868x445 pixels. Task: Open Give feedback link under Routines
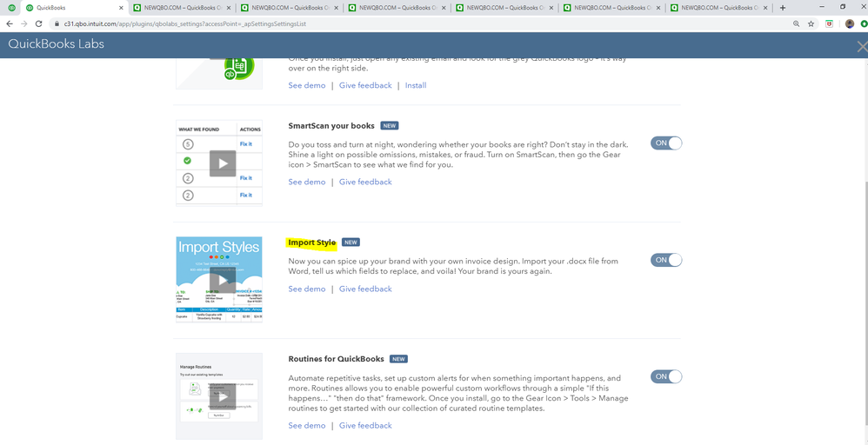[x=365, y=425]
